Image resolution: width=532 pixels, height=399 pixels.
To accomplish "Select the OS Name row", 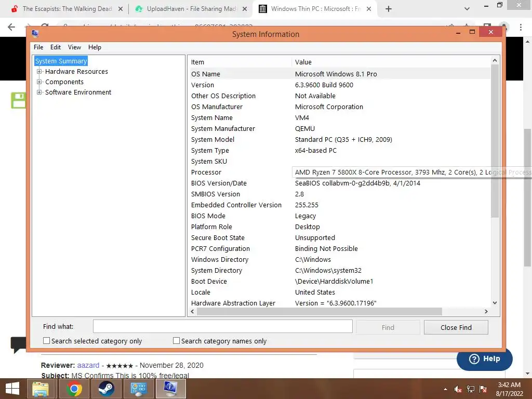I will [339, 74].
